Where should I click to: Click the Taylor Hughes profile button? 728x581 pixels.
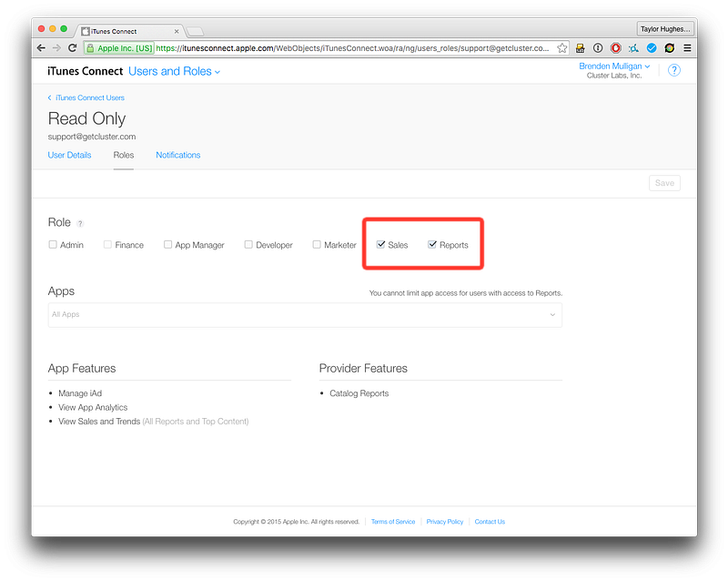[x=665, y=29]
